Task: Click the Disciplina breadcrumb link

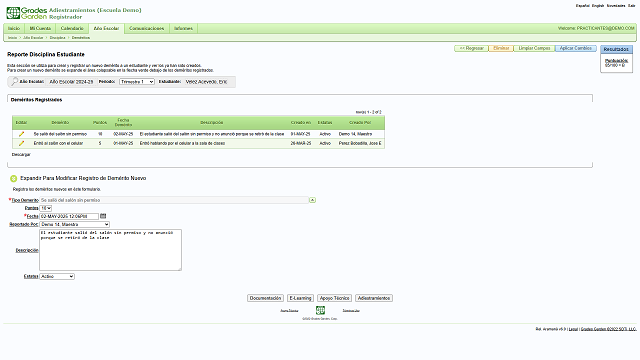Action: click(58, 38)
